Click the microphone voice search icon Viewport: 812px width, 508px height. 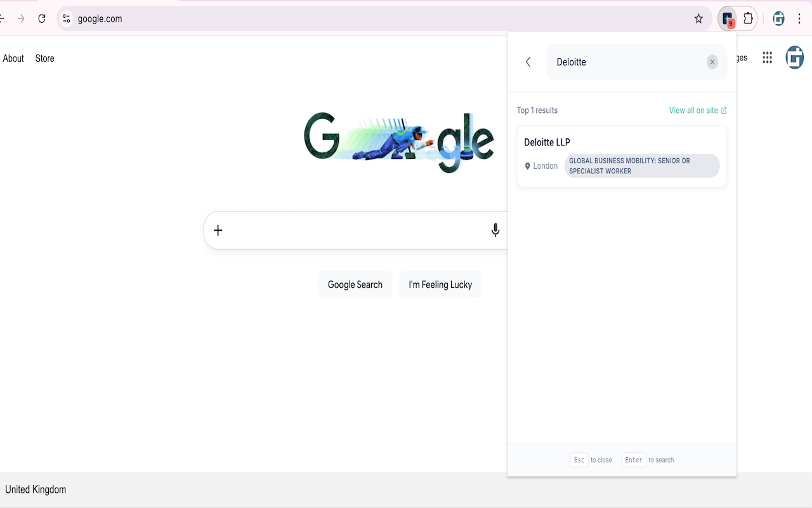(495, 230)
